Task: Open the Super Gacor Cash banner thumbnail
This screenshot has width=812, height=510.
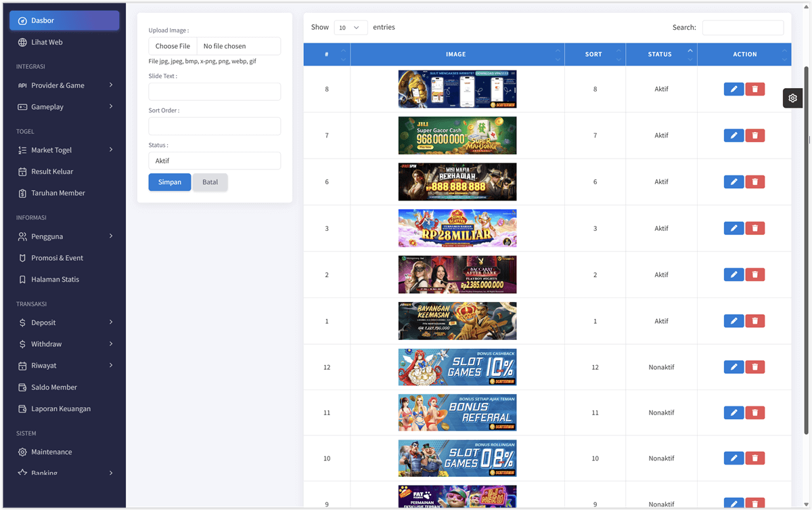Action: [x=457, y=135]
